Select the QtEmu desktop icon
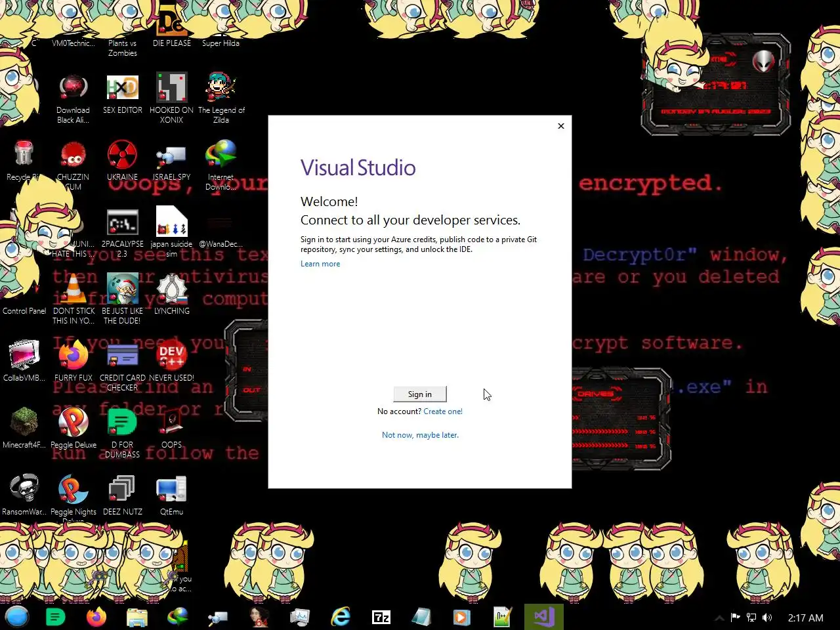This screenshot has width=840, height=630. (172, 495)
